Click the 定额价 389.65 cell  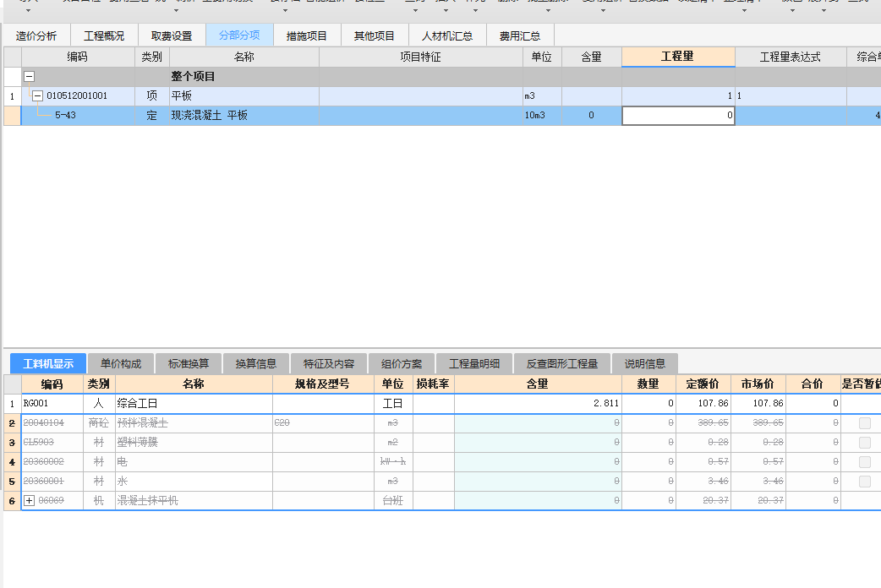pyautogui.click(x=703, y=423)
